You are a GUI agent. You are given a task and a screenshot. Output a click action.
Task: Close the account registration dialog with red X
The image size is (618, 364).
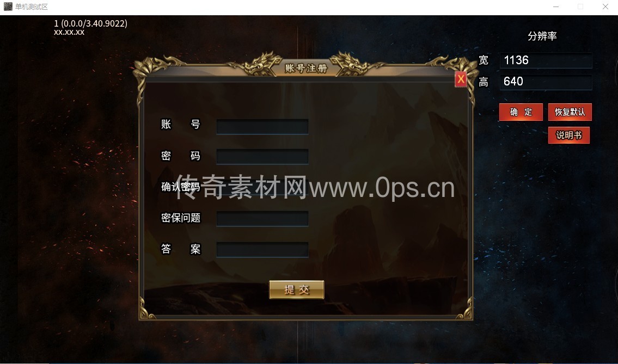461,79
